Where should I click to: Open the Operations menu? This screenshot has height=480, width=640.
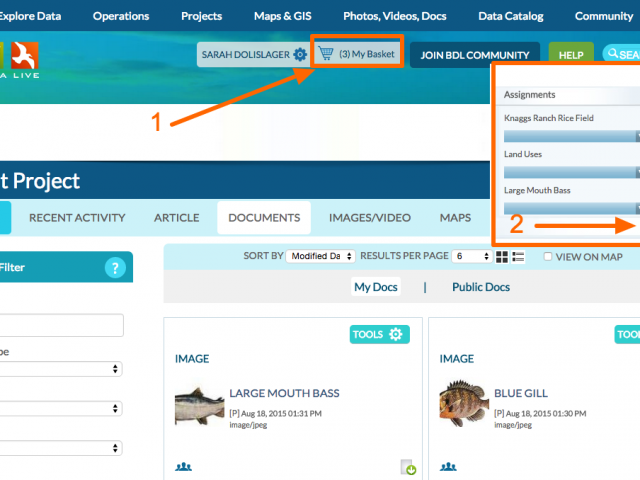(121, 16)
